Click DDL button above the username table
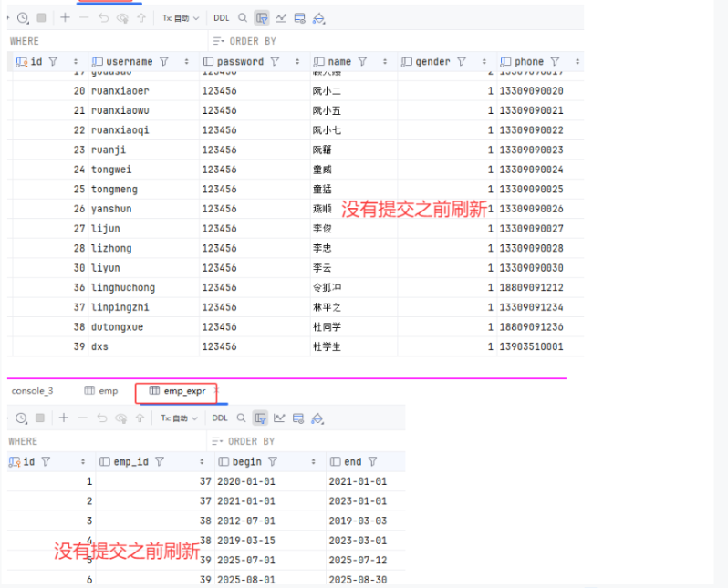Image resolution: width=728 pixels, height=588 pixels. [221, 17]
